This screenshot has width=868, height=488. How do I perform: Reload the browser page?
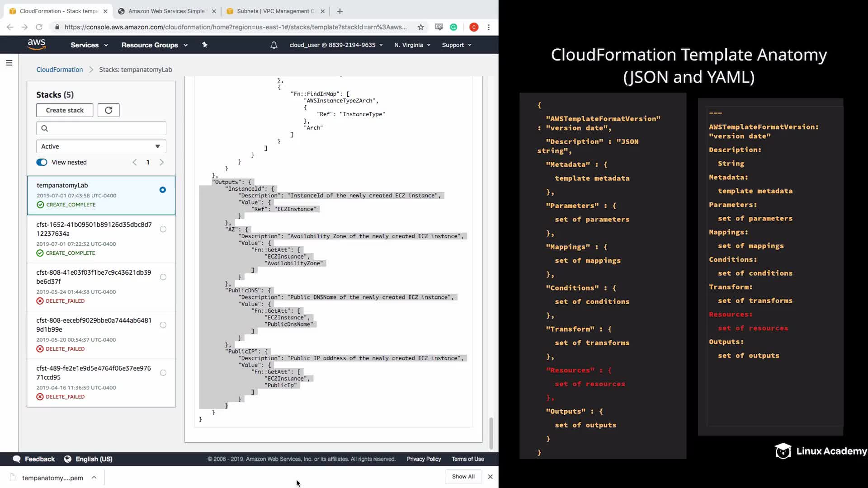(39, 27)
